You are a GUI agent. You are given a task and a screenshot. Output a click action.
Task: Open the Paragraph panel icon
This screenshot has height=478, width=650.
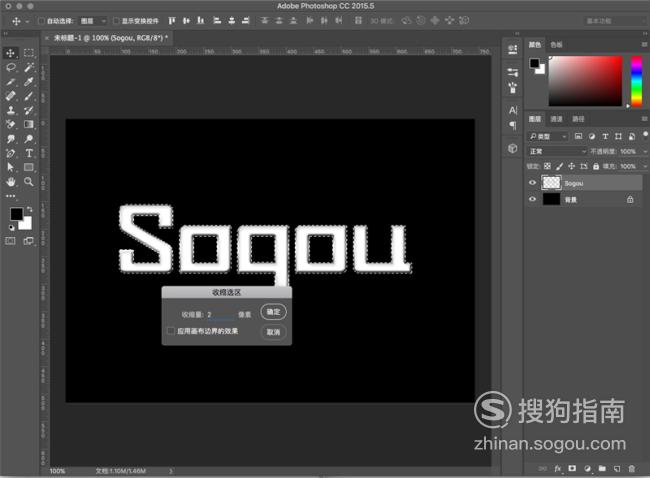pos(513,125)
